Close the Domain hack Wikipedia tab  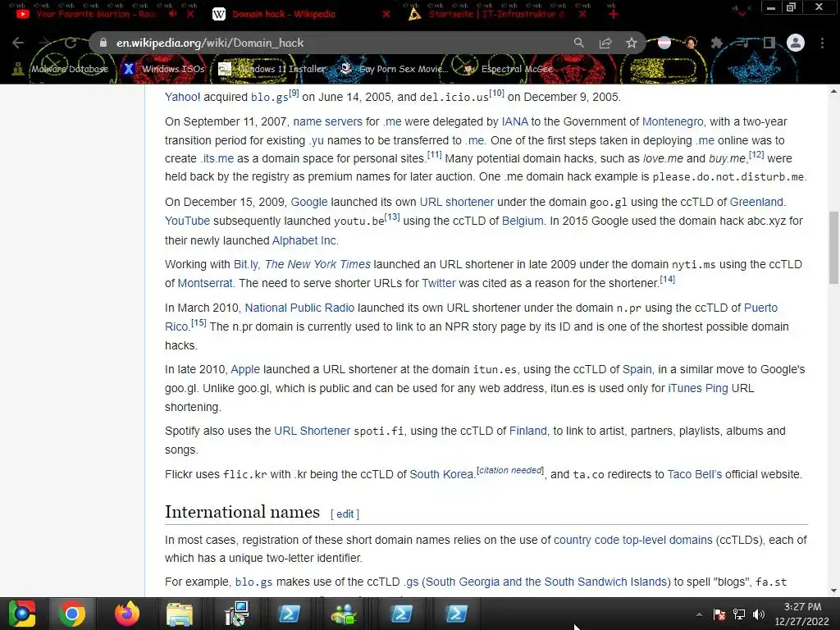[386, 14]
